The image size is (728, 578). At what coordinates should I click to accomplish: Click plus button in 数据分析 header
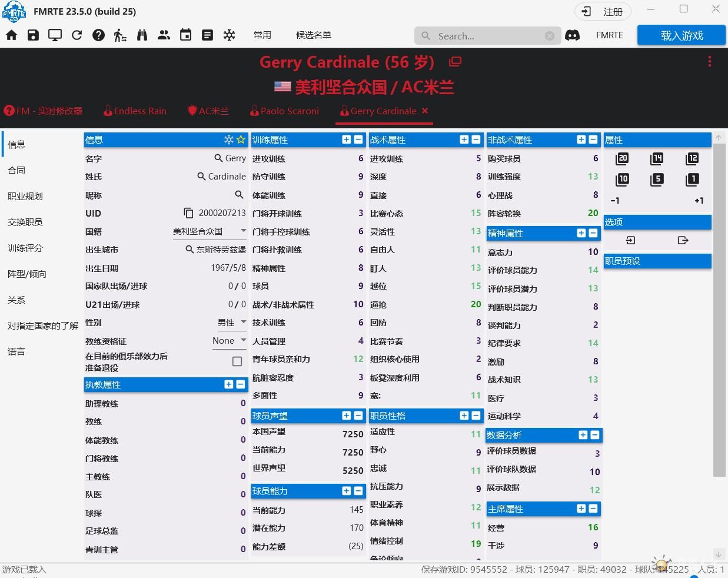tap(583, 435)
